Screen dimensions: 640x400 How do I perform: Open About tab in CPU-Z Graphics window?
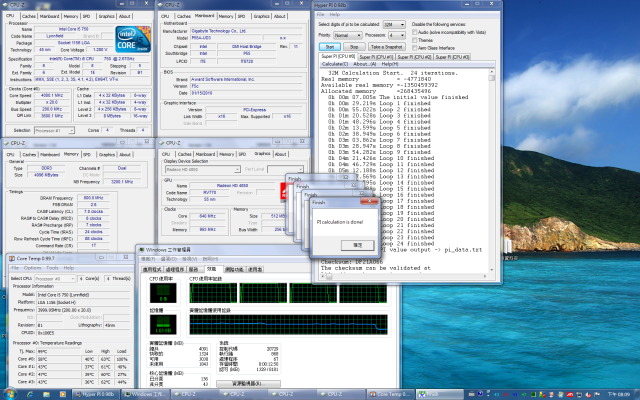tap(280, 154)
